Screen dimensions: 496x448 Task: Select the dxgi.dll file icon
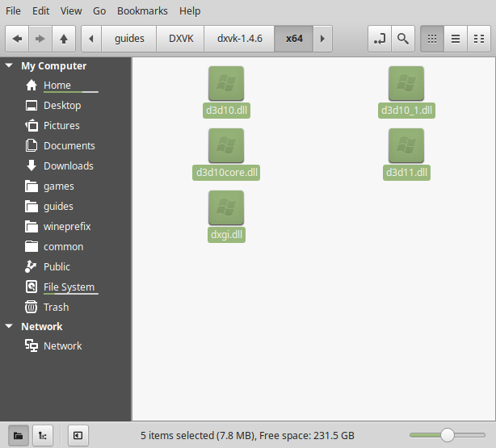226,207
